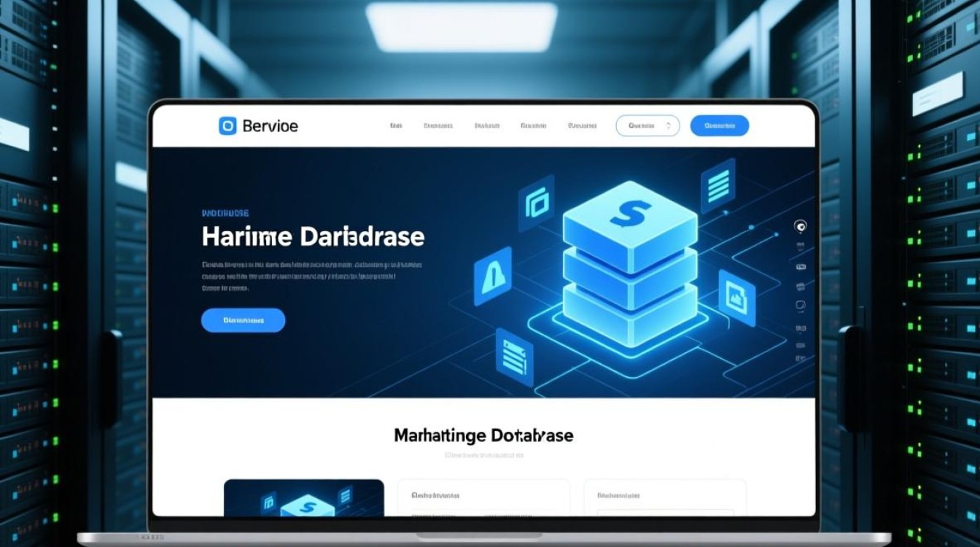The image size is (980, 547).
Task: Click the image file tile icon right of database
Action: pyautogui.click(x=736, y=298)
